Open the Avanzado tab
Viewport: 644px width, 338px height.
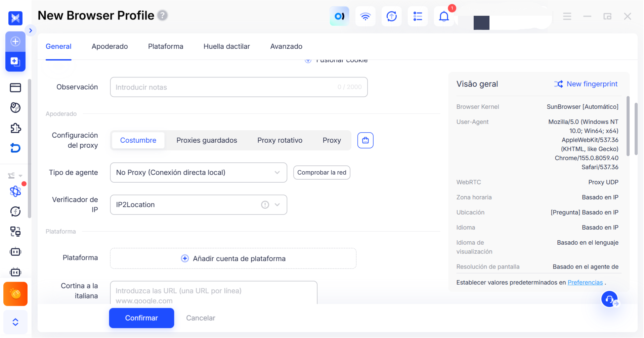[286, 46]
